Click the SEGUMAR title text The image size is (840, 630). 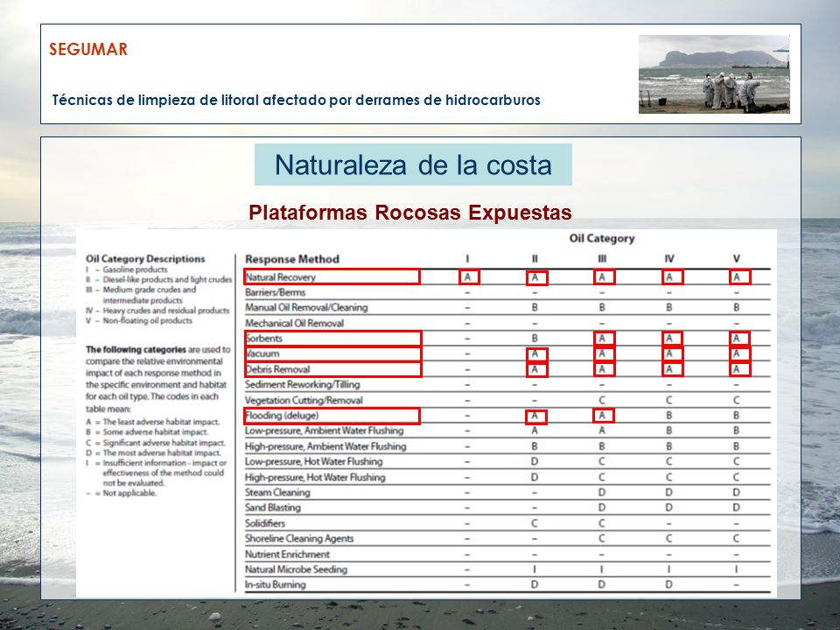(x=88, y=49)
